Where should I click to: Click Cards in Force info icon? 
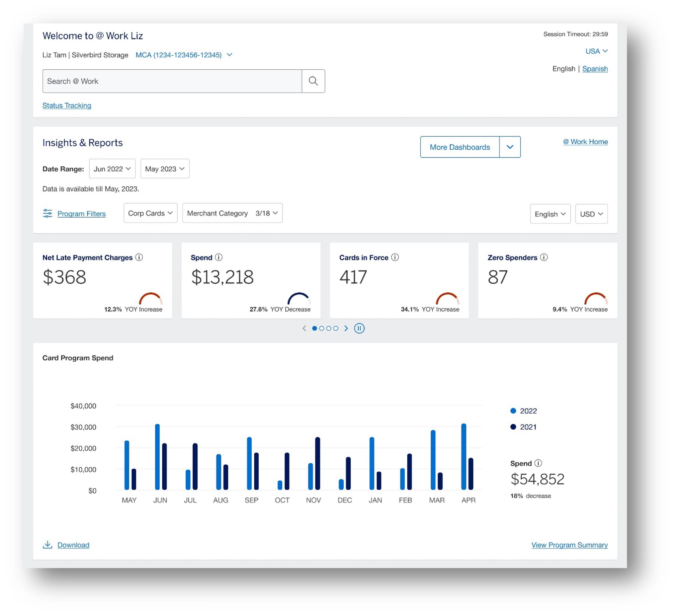point(395,257)
